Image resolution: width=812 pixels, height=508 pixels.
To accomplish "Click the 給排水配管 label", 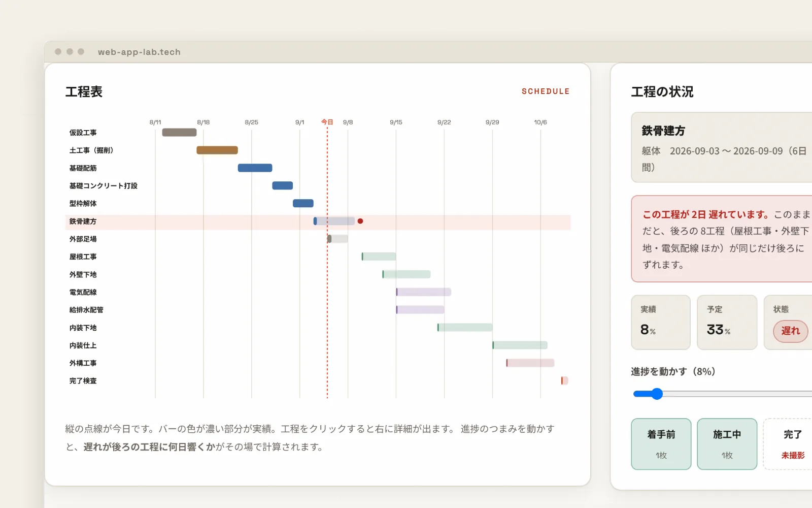I will coord(86,310).
